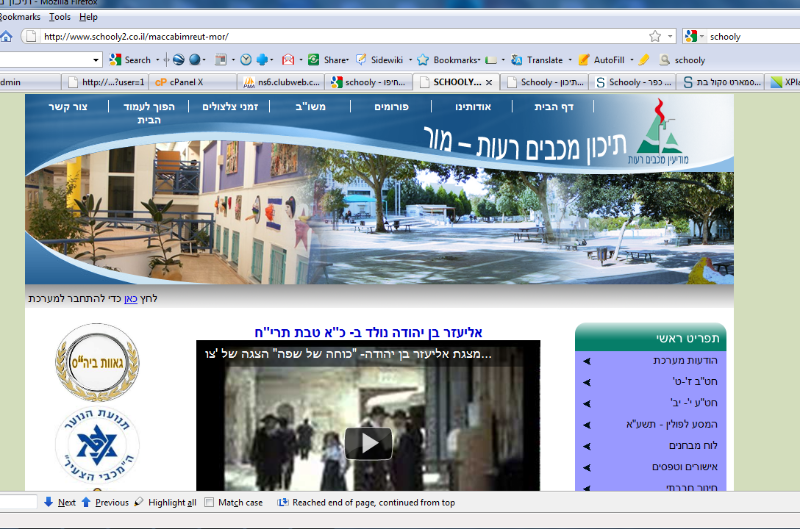Click the video title text at top of player

(348, 354)
